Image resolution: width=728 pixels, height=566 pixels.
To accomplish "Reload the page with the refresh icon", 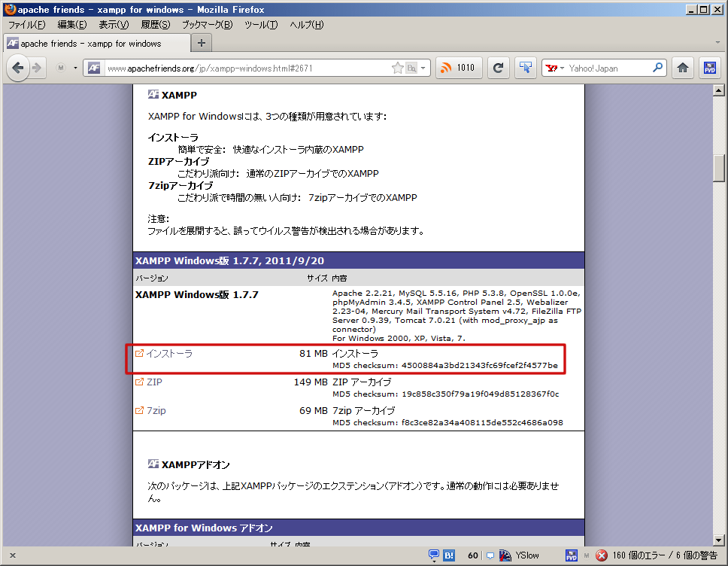I will click(x=498, y=67).
